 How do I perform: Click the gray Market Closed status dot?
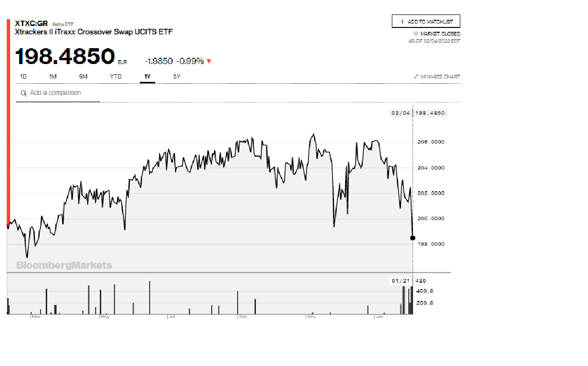(415, 34)
